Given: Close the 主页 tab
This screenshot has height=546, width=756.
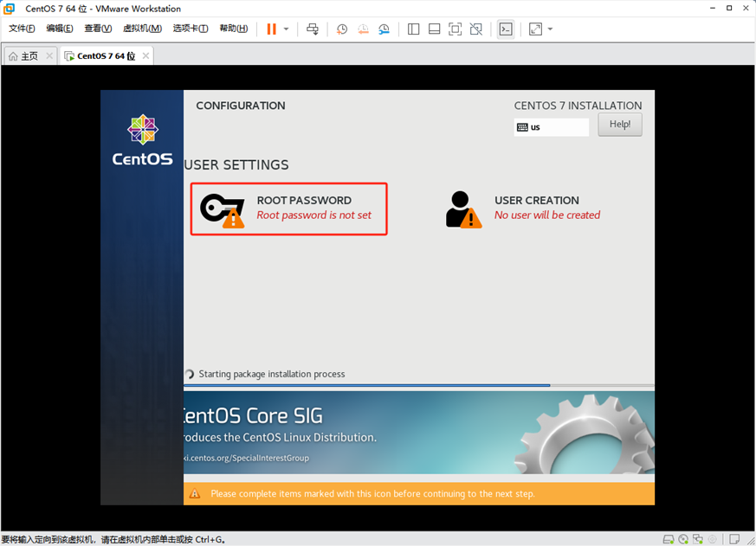Looking at the screenshot, I should [x=49, y=56].
